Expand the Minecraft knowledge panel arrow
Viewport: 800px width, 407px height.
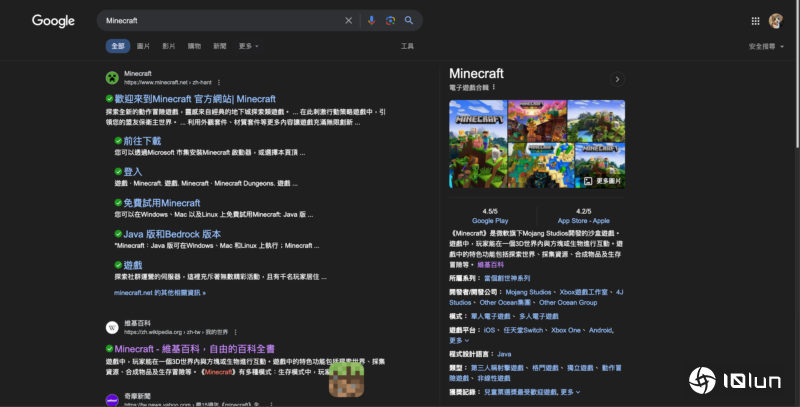(x=617, y=79)
